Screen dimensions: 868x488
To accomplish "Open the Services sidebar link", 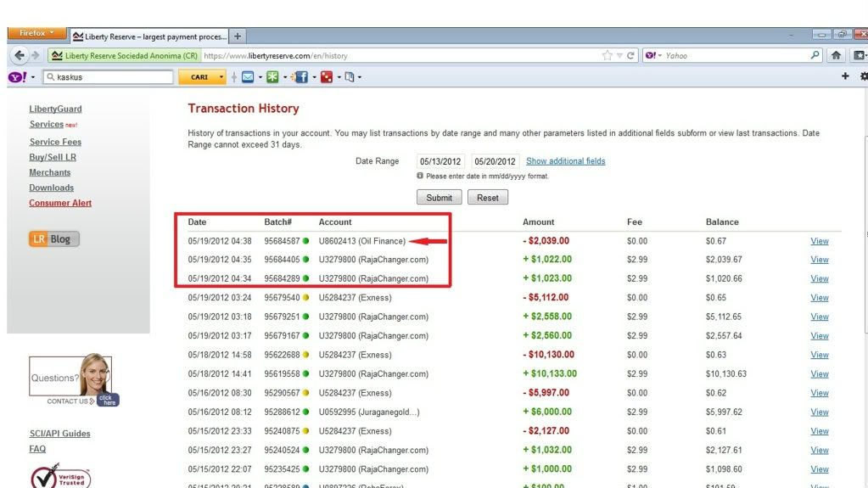I will click(x=47, y=124).
